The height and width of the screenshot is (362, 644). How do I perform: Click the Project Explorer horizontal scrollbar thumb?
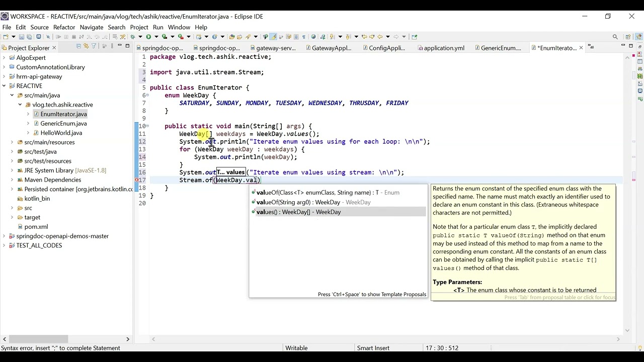point(39,339)
